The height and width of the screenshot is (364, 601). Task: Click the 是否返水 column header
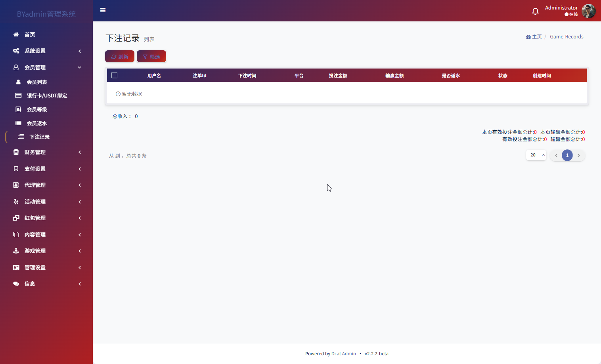451,75
